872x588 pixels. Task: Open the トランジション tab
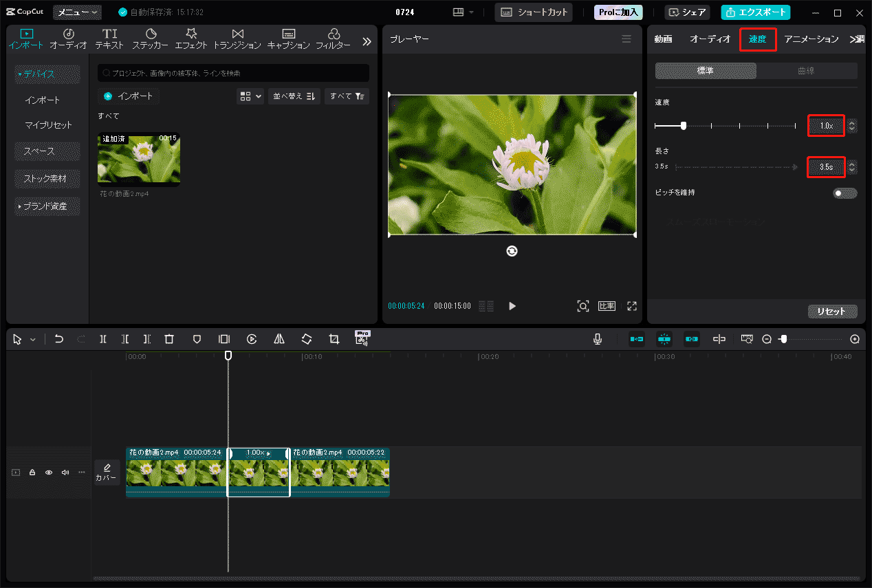point(237,39)
